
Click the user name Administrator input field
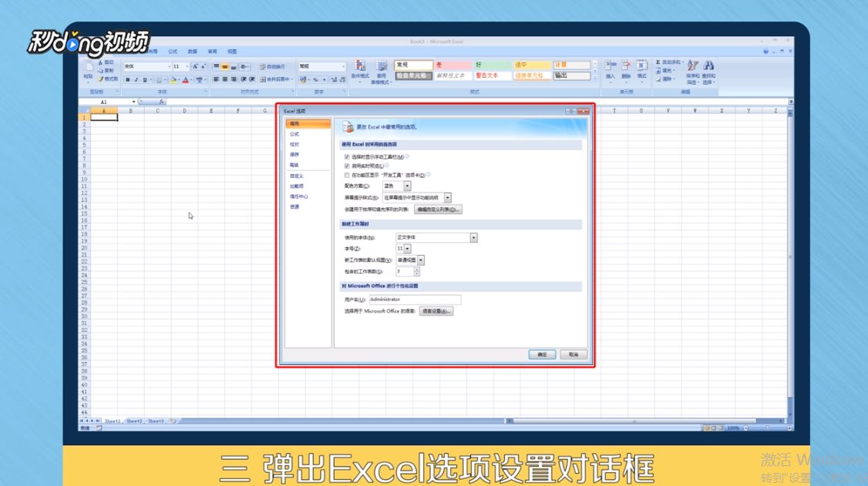pyautogui.click(x=415, y=300)
